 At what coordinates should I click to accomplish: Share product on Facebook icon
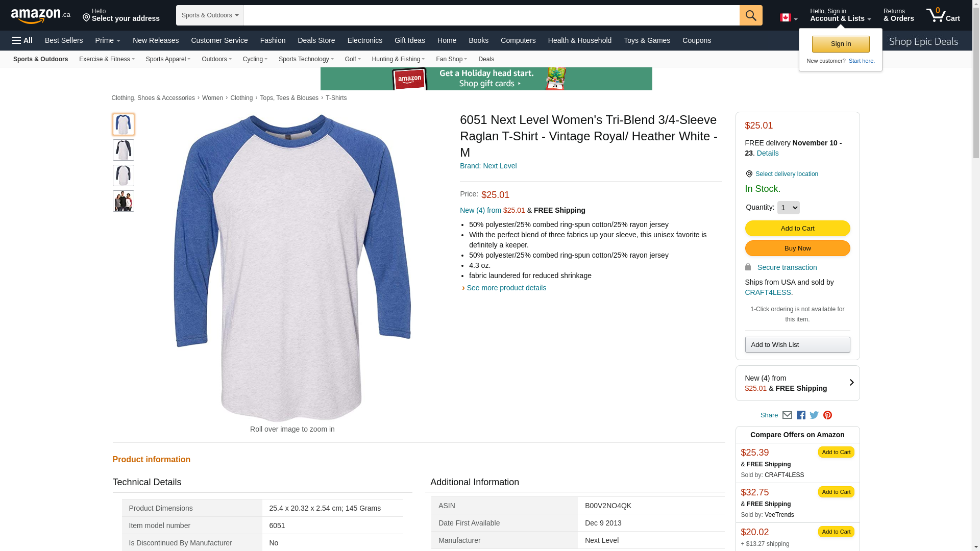[x=801, y=415]
